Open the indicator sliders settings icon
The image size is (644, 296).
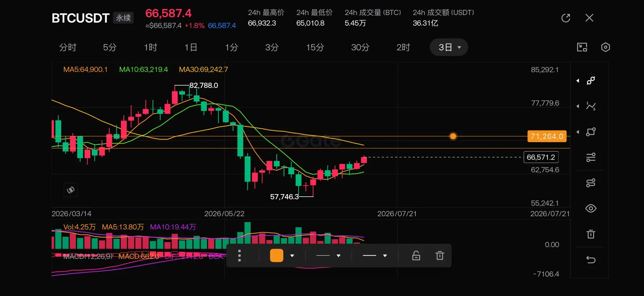(x=591, y=157)
